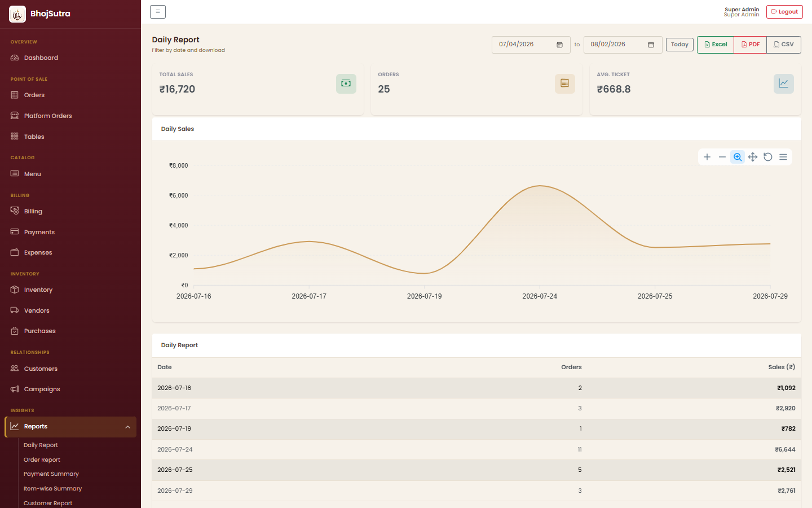Click the Purchases clipboard icon
This screenshot has height=508, width=812.
(x=15, y=331)
